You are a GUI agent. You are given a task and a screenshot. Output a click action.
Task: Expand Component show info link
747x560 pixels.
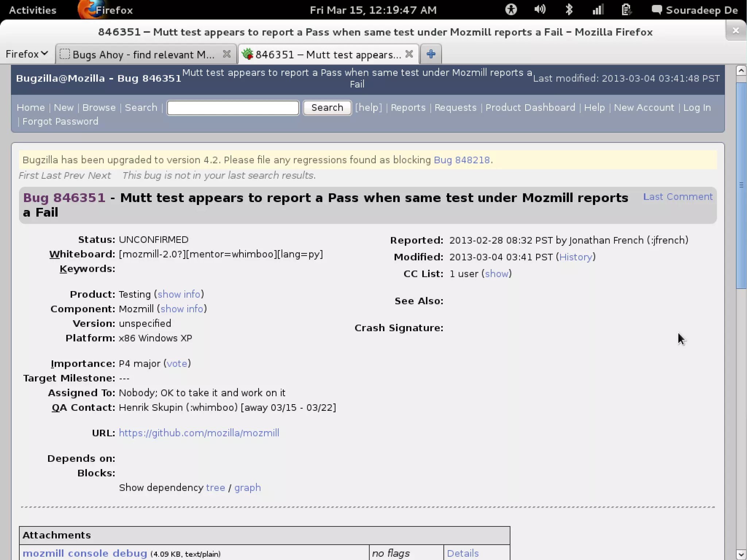coord(182,309)
